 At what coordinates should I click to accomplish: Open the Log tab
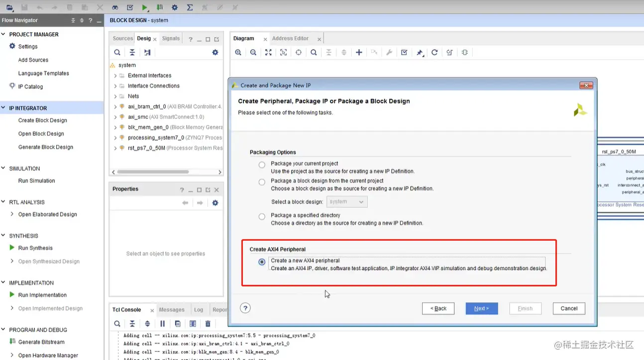tap(199, 310)
